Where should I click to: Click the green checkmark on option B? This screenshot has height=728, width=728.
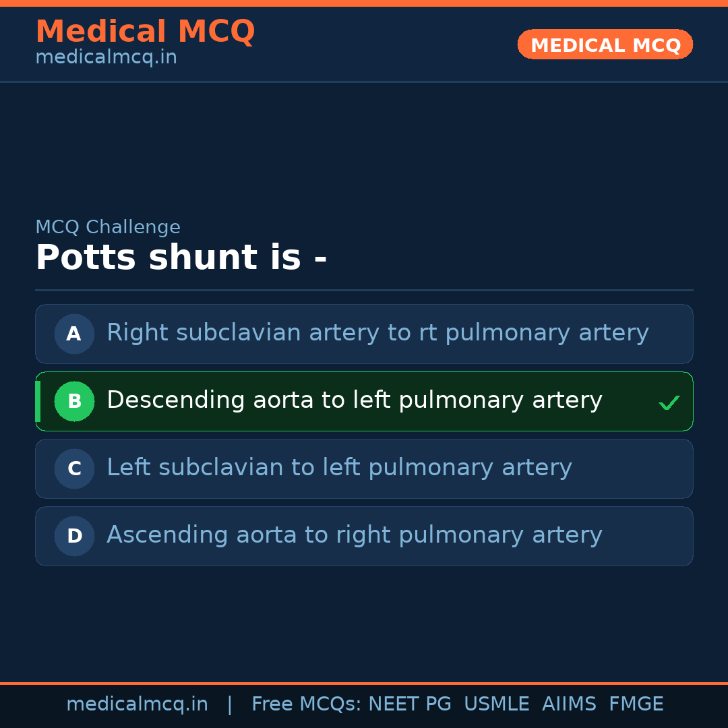click(669, 403)
